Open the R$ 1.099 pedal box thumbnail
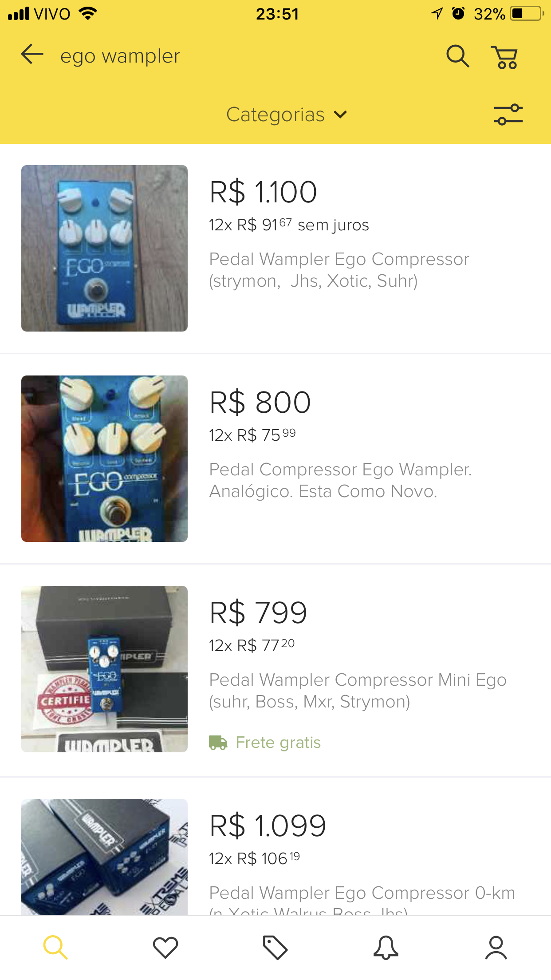 [104, 857]
